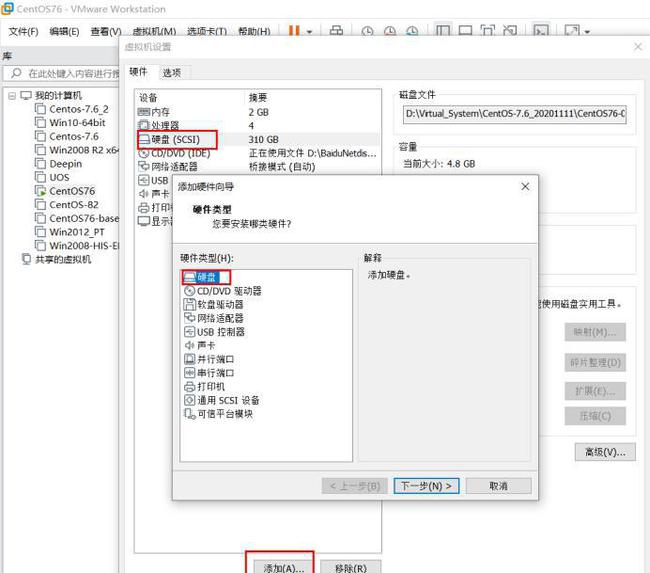Select the Win2008-HIS virtual machine
Screen dimensions: 650x573
point(77,246)
